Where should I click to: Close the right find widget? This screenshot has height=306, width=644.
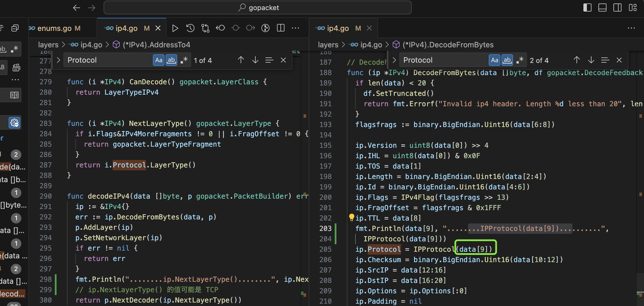pyautogui.click(x=619, y=60)
